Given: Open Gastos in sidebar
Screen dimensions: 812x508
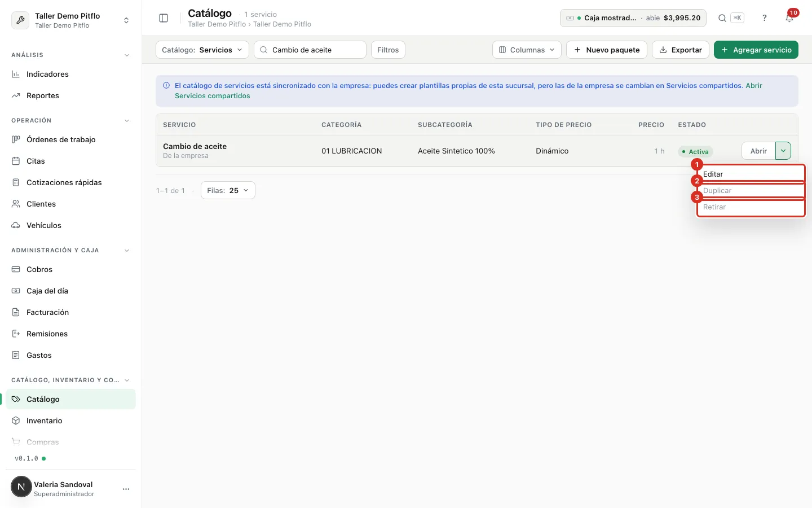Looking at the screenshot, I should tap(70, 355).
